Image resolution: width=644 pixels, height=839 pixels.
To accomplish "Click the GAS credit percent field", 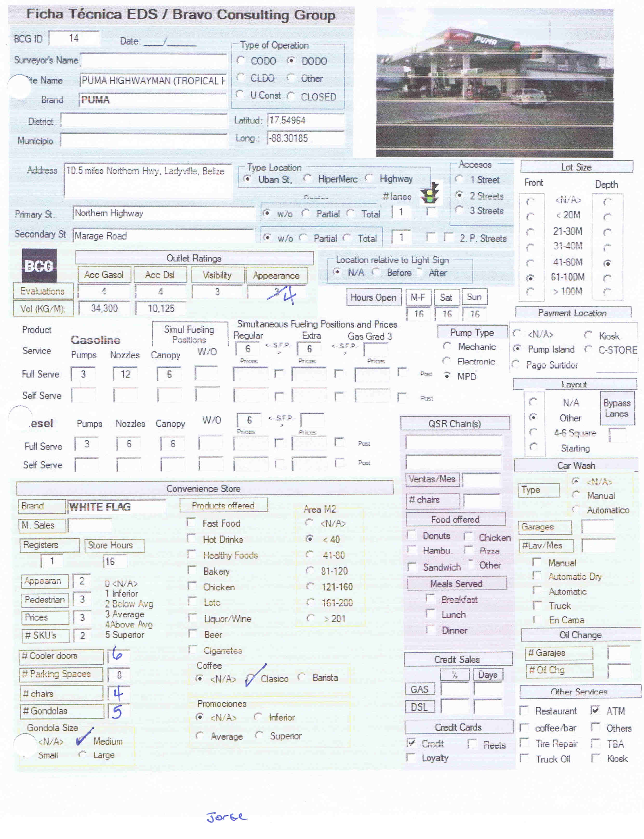I will [455, 689].
